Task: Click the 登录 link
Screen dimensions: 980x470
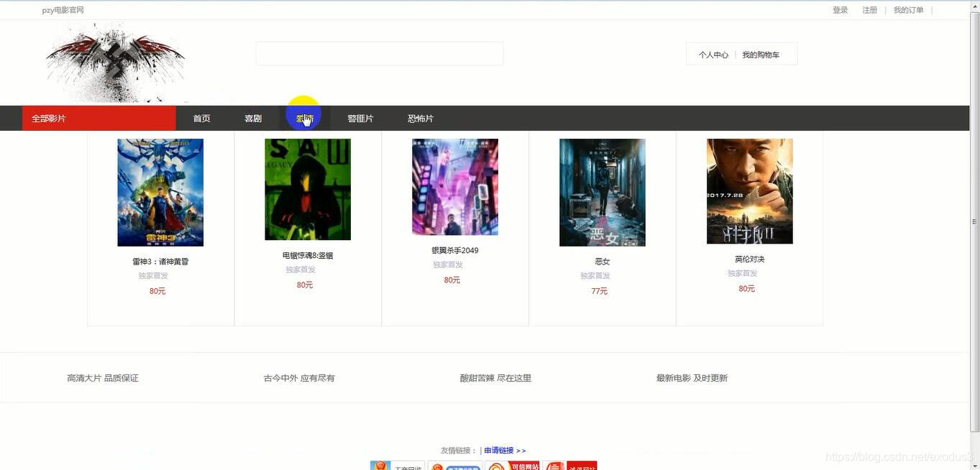Action: (841, 10)
